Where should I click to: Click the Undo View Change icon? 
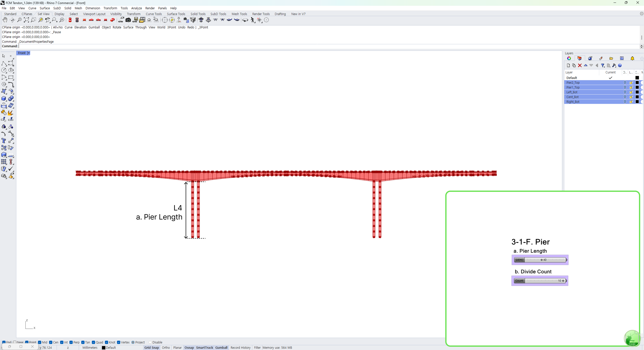(48, 20)
